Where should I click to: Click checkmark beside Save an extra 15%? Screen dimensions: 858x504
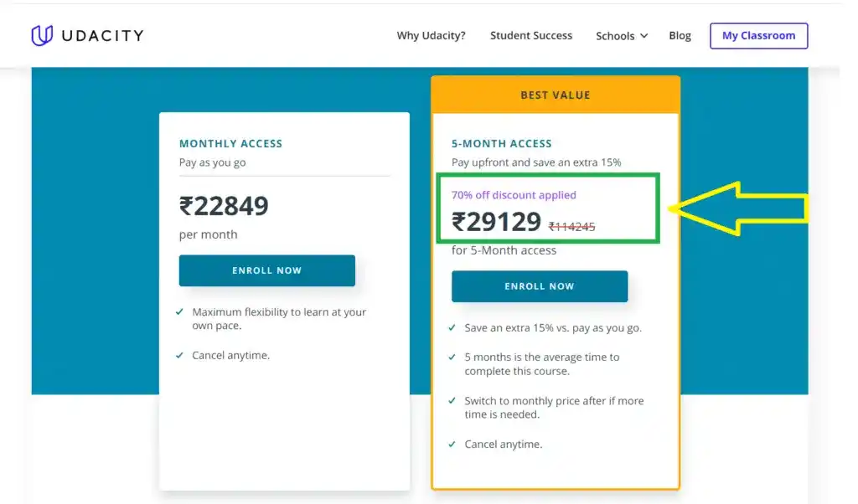coord(452,328)
